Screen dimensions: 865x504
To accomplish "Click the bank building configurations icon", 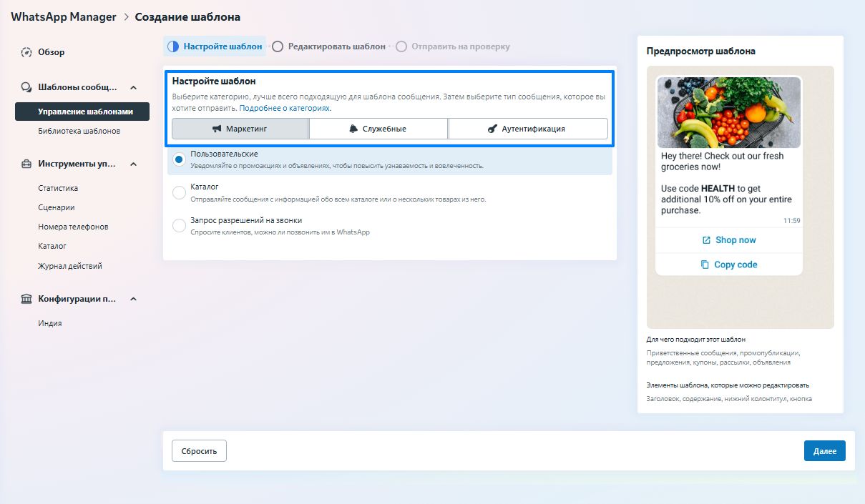I will pos(26,299).
